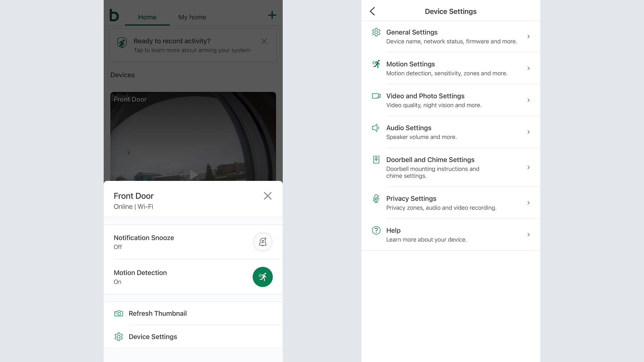The height and width of the screenshot is (362, 644).
Task: Tap the plus icon to add device
Action: (272, 15)
